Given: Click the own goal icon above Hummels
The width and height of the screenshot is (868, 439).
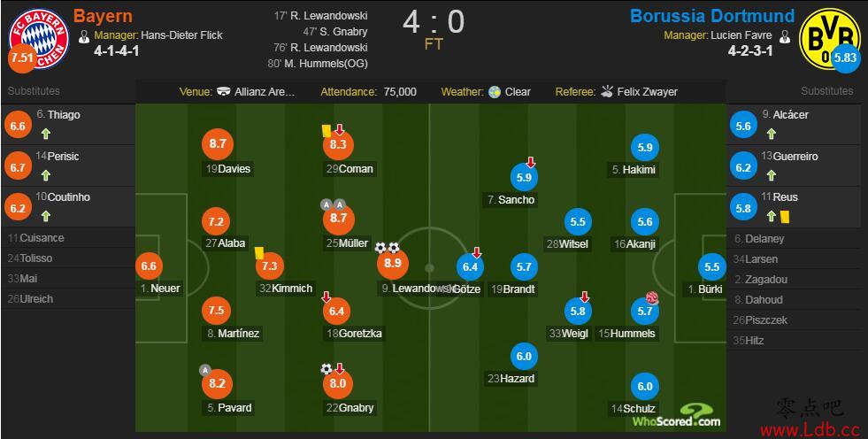Looking at the screenshot, I should click(651, 298).
